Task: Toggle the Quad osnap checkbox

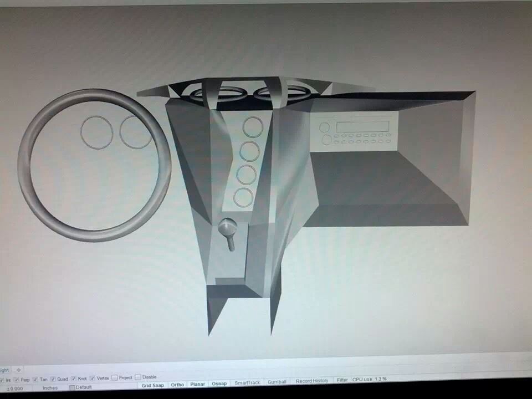Action: 53,378
